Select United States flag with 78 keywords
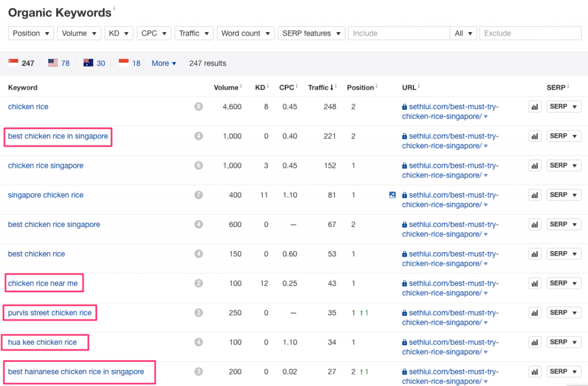 coord(59,63)
